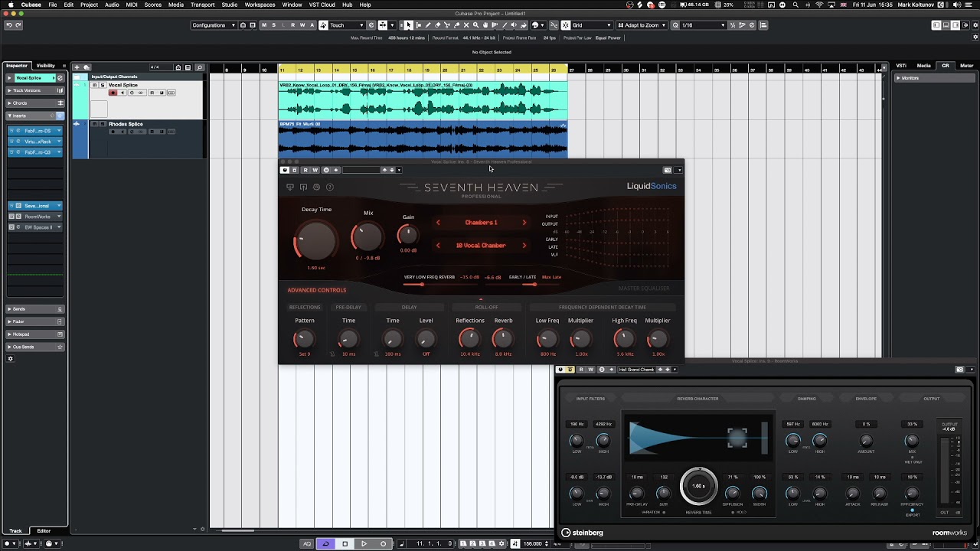The width and height of the screenshot is (980, 551).
Task: Select the Object Selection arrow tool
Action: (409, 25)
